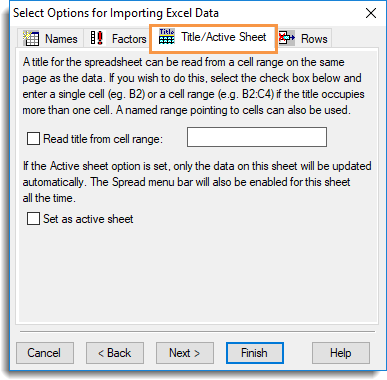Close the dialog with the X button
This screenshot has height=380, width=387.
(x=371, y=13)
